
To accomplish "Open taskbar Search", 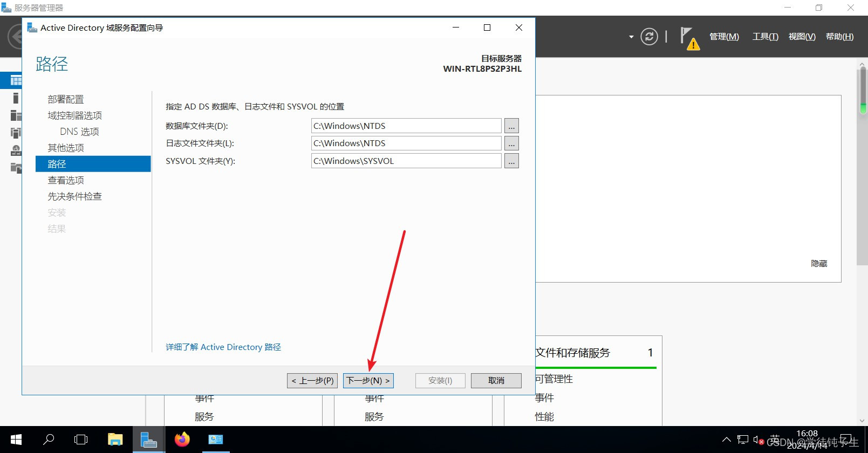I will [49, 440].
